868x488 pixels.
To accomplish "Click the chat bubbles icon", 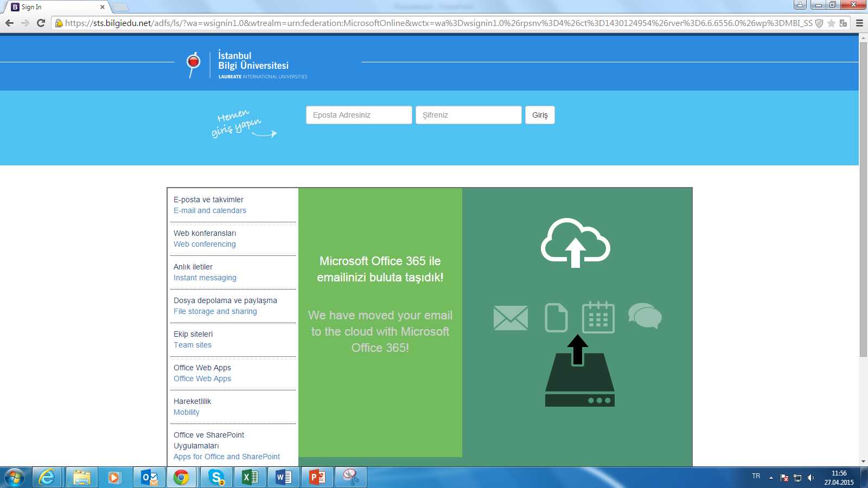I will pyautogui.click(x=645, y=316).
